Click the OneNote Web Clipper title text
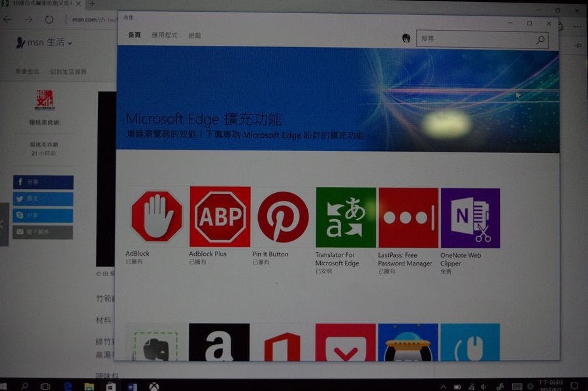588x391 pixels. pos(461,260)
